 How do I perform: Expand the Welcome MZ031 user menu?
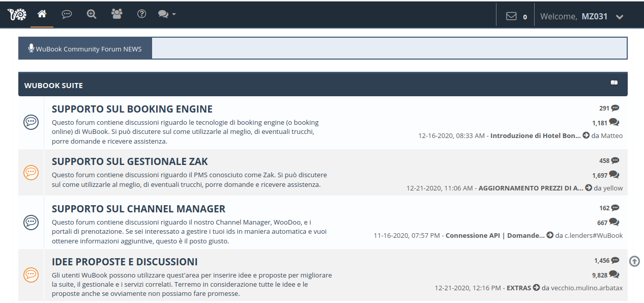point(582,16)
